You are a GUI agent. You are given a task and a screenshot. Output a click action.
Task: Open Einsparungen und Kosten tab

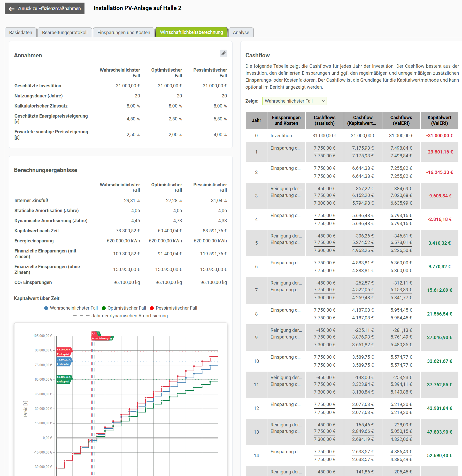click(x=124, y=32)
